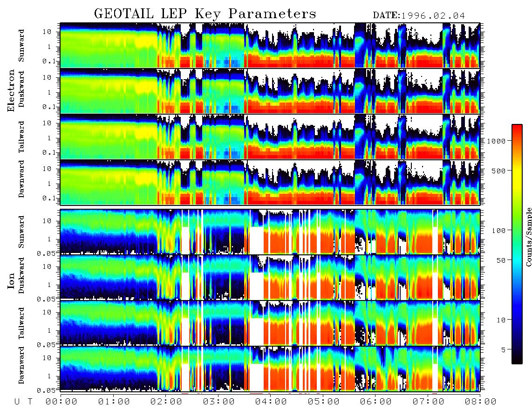
Task: Click the "1000" color bar tick value
Action: tap(496, 141)
